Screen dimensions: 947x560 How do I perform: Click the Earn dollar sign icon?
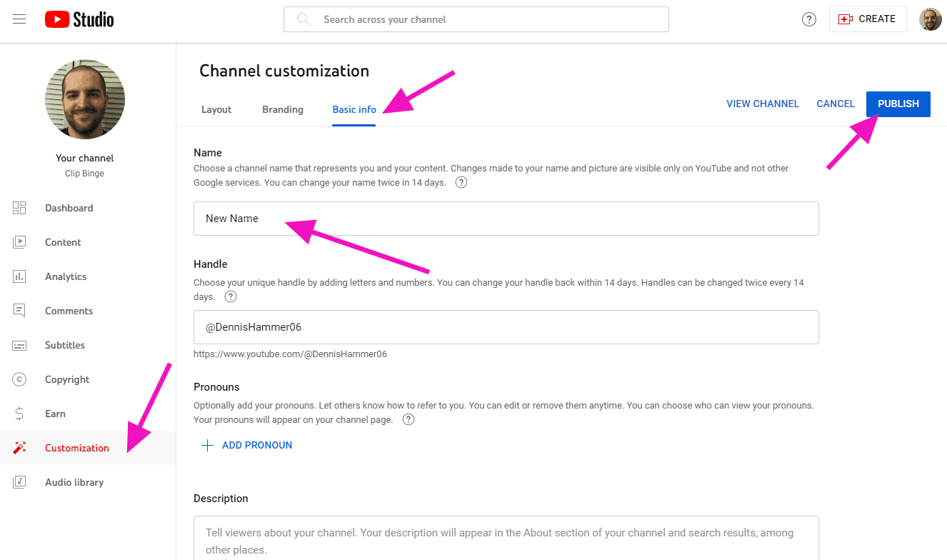pyautogui.click(x=19, y=414)
